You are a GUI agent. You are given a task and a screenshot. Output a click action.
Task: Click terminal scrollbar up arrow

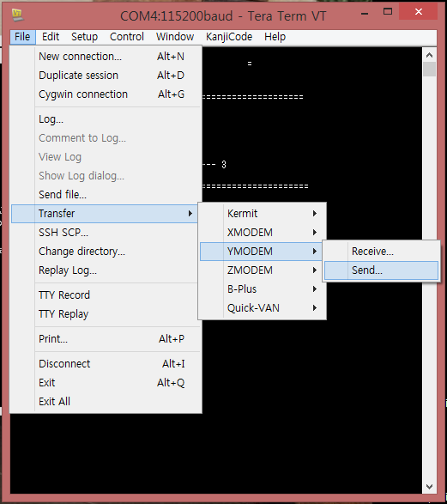pos(429,55)
